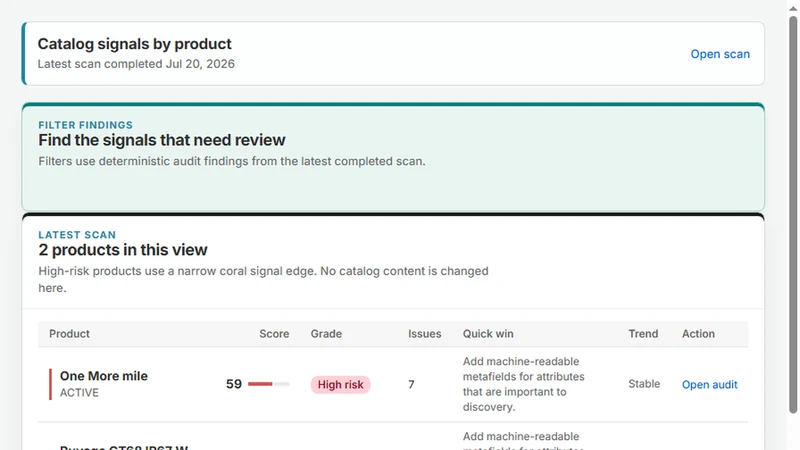Screen dimensions: 800x450
Task: Click the ACTIVE status under One More mile
Action: pos(79,393)
